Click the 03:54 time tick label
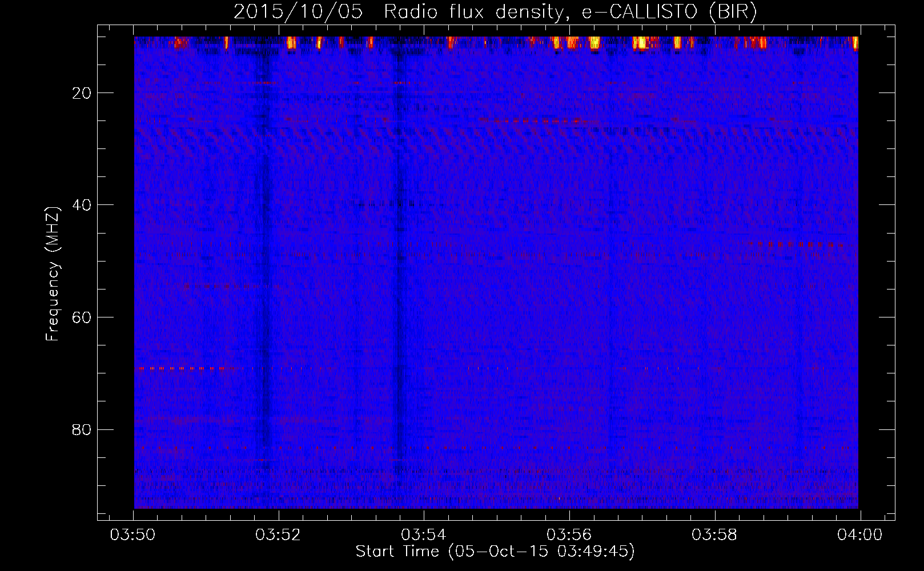 [x=424, y=535]
